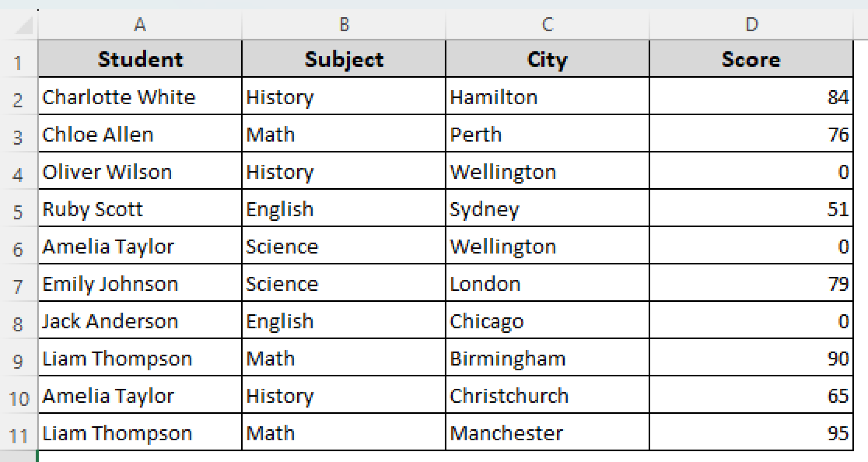Select Ruby Scott's English subject cell

(x=343, y=209)
